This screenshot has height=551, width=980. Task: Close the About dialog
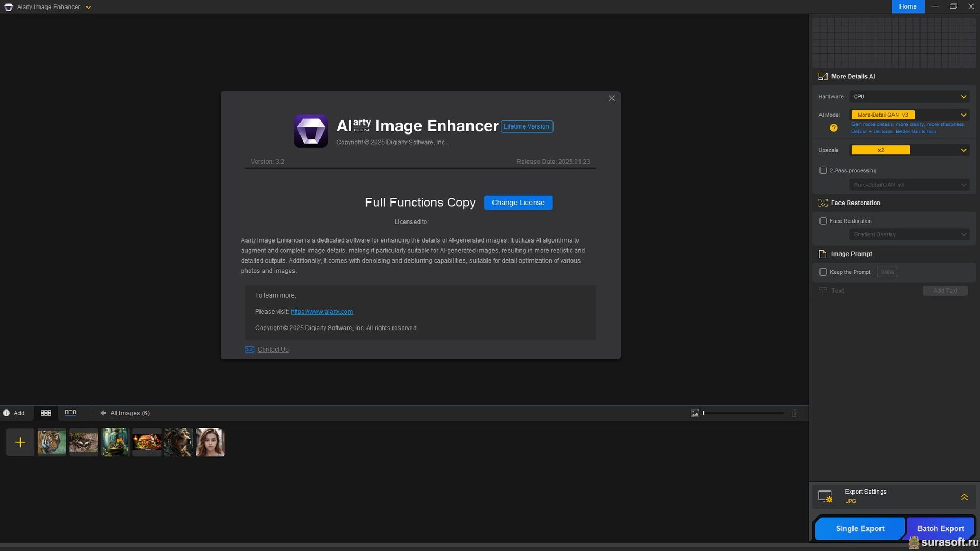click(x=611, y=98)
